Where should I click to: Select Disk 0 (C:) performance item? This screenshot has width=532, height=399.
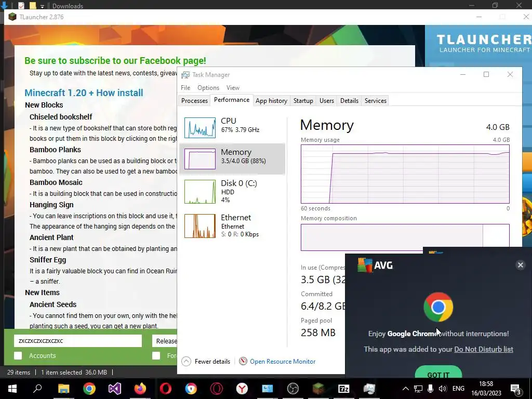[232, 191]
